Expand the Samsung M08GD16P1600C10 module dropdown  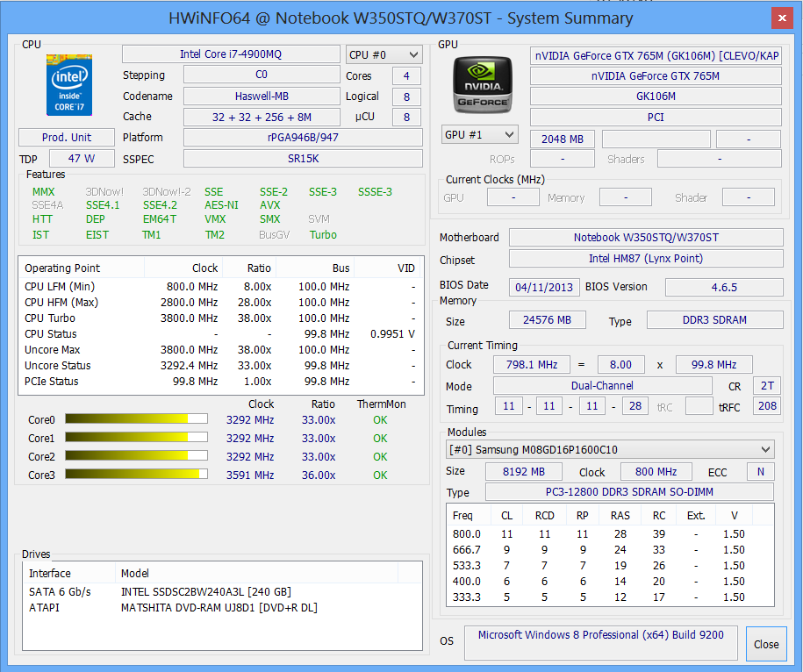point(610,449)
